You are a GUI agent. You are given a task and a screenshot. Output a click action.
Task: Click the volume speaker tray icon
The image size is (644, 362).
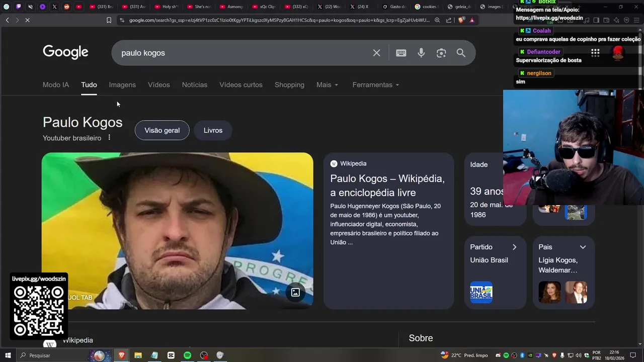578,355
